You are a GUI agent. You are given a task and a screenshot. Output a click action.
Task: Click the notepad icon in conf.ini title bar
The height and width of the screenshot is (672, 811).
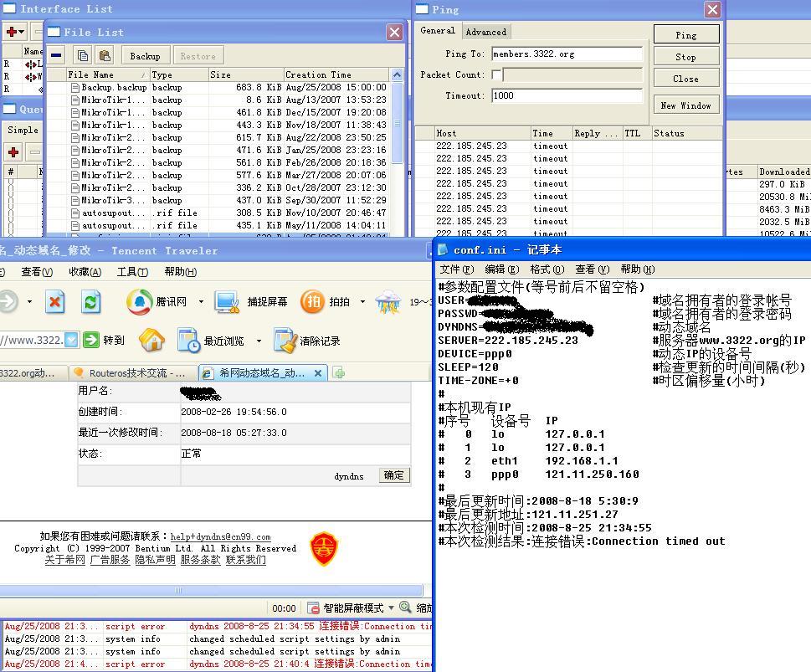[x=443, y=250]
